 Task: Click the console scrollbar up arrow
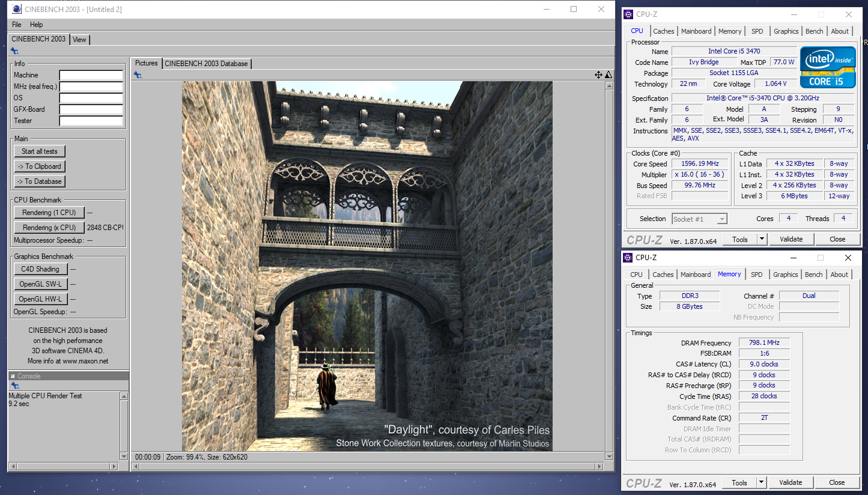pos(124,396)
